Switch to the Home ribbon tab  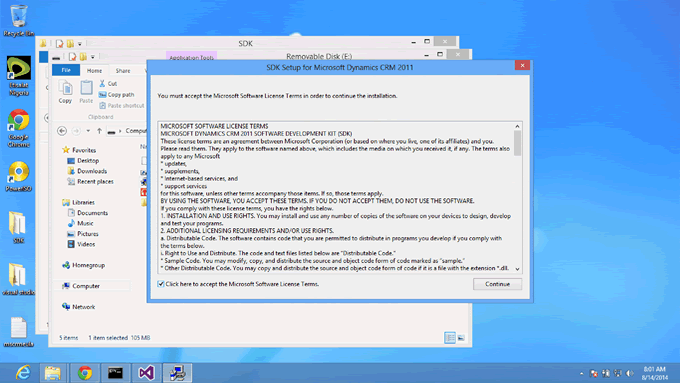pos(94,71)
